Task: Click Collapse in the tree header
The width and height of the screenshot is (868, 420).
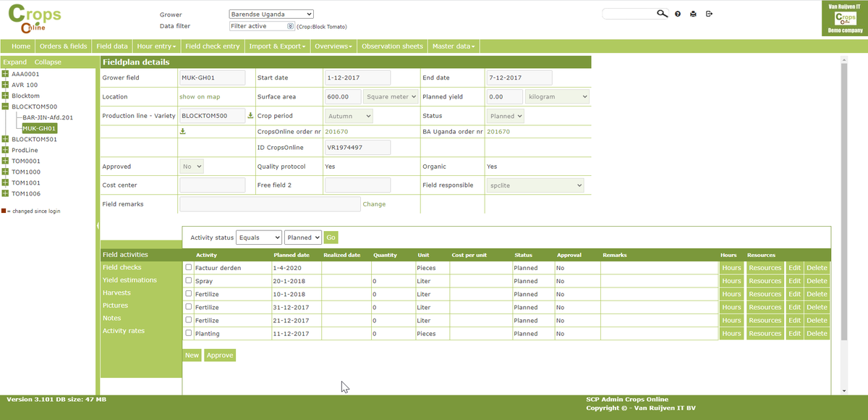Action: tap(48, 62)
